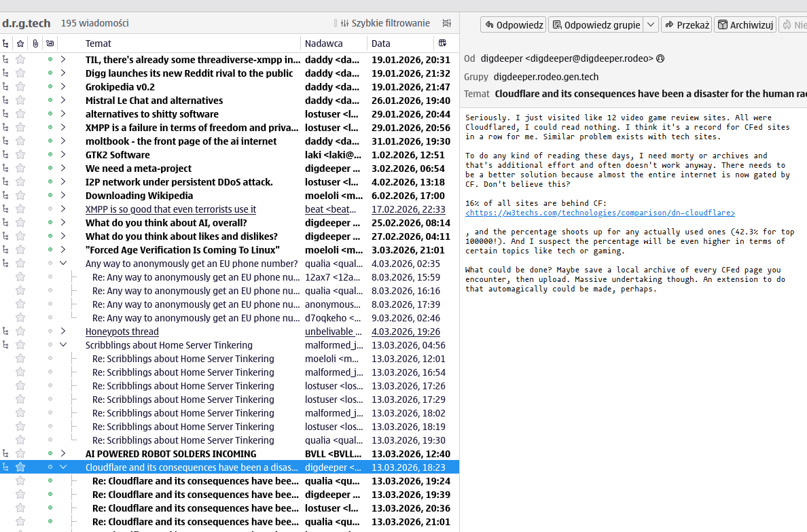The image size is (807, 532).
Task: Sort by attachment paperclip column header
Action: [x=35, y=43]
